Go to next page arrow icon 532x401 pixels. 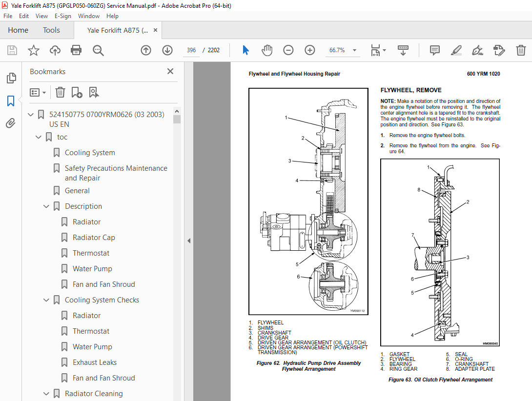pyautogui.click(x=167, y=50)
